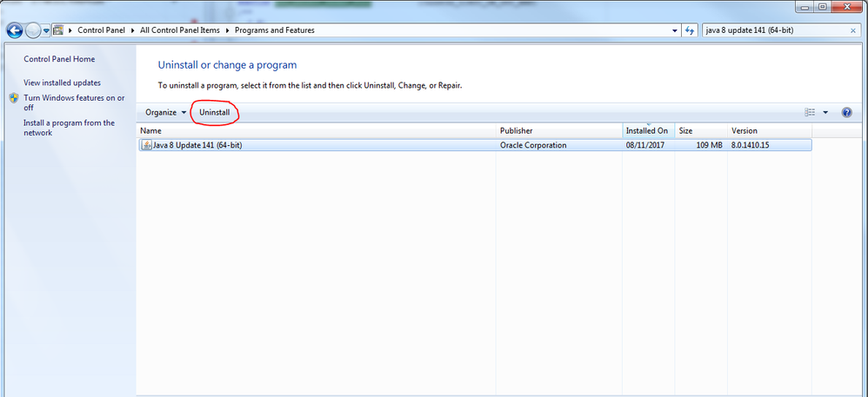Minimize the Programs and Features window
The image size is (868, 397).
(x=806, y=7)
